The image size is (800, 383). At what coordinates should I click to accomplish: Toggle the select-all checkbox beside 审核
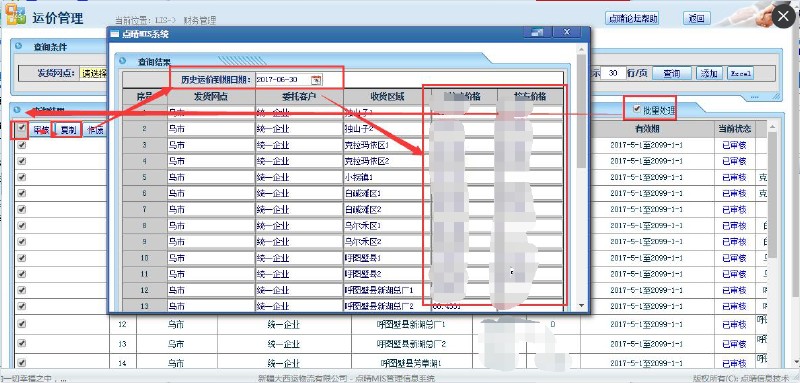[x=21, y=129]
